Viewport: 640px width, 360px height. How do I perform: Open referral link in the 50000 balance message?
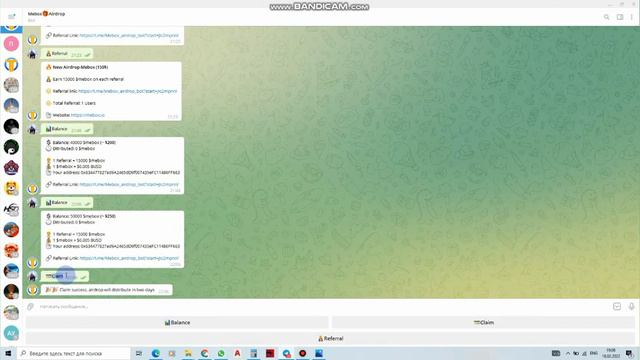pyautogui.click(x=129, y=258)
